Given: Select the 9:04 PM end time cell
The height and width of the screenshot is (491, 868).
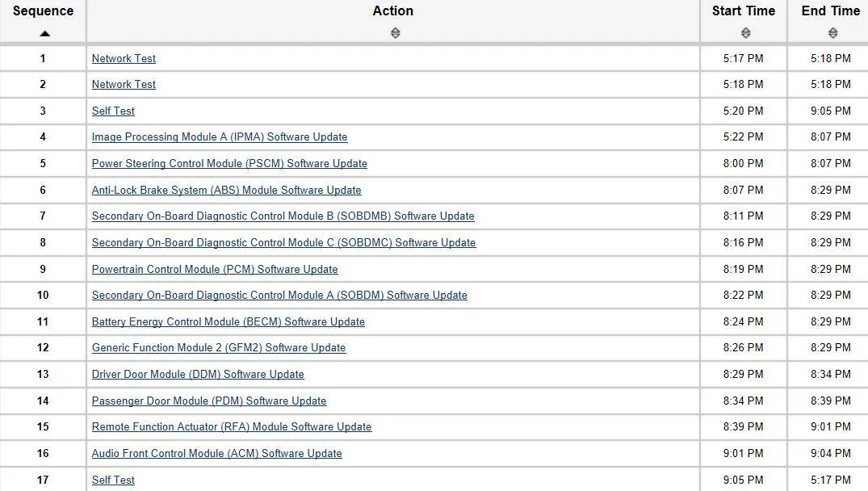Looking at the screenshot, I should click(831, 454).
